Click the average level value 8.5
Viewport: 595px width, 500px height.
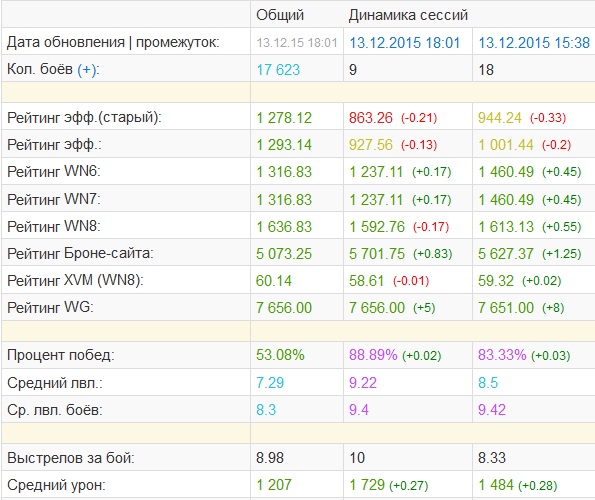488,383
